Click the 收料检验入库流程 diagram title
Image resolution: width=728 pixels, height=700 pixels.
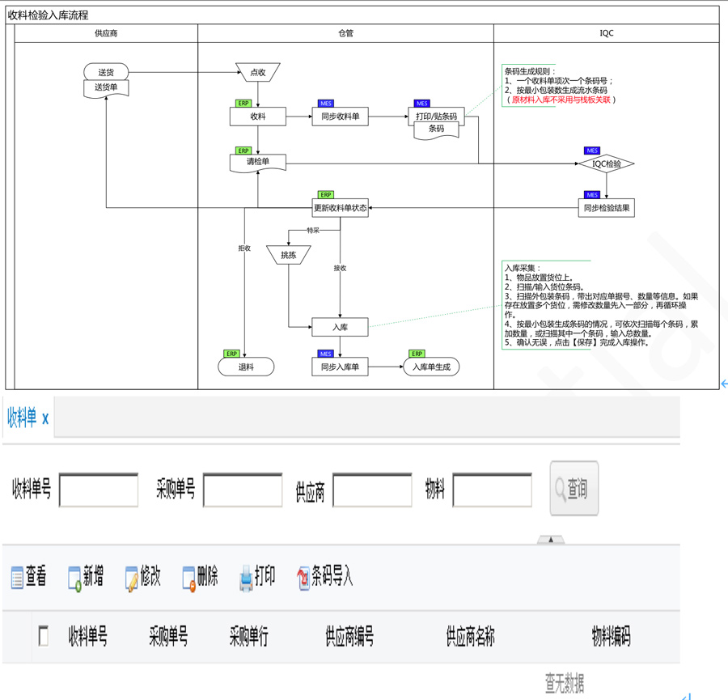point(48,15)
